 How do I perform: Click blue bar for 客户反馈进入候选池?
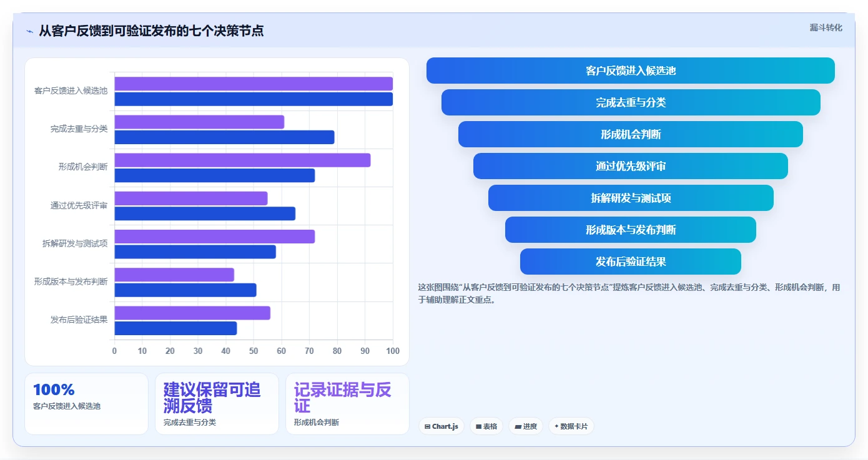(254, 99)
